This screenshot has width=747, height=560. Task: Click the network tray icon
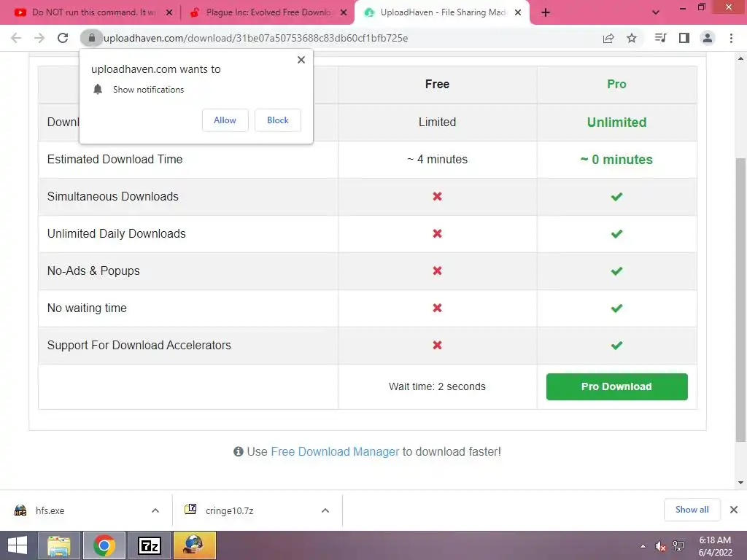678,546
